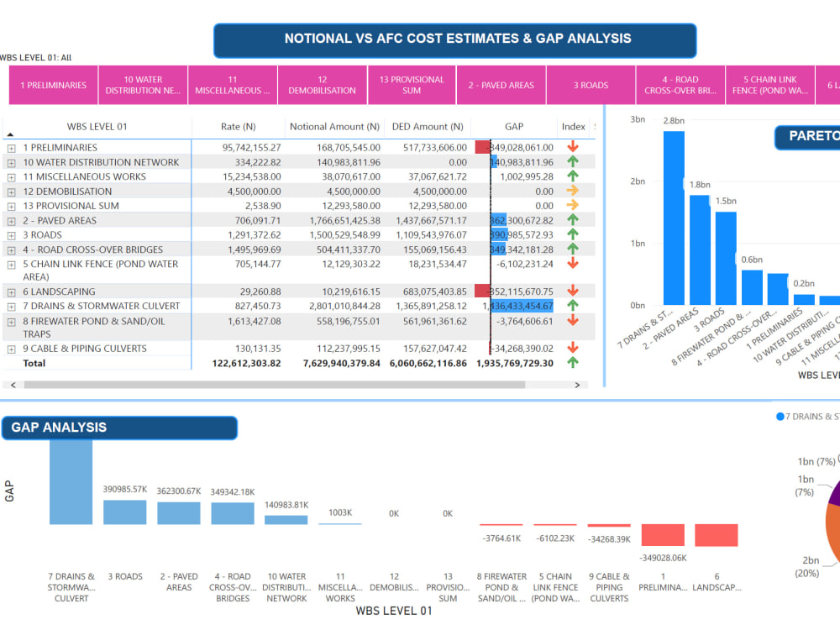This screenshot has width=840, height=630.
Task: Expand the 3 ROADS row
Action: (x=11, y=236)
